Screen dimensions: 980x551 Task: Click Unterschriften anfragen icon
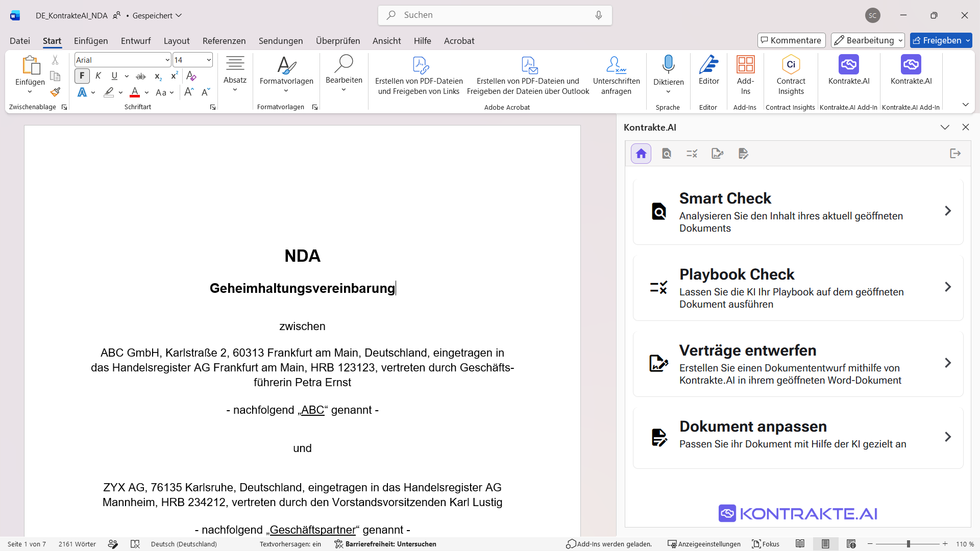(x=616, y=76)
